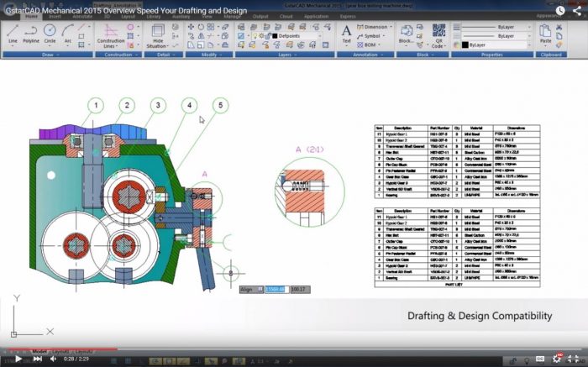
Task: Click the video title link
Action: pyautogui.click(x=126, y=10)
